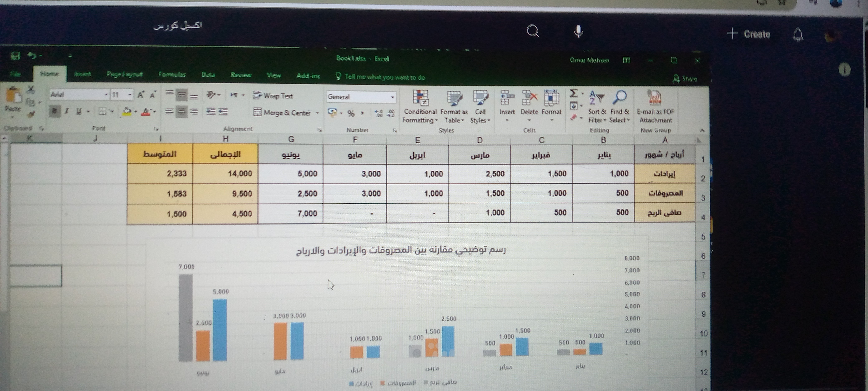Open Format as Table gallery
868x391 pixels.
[x=454, y=107]
